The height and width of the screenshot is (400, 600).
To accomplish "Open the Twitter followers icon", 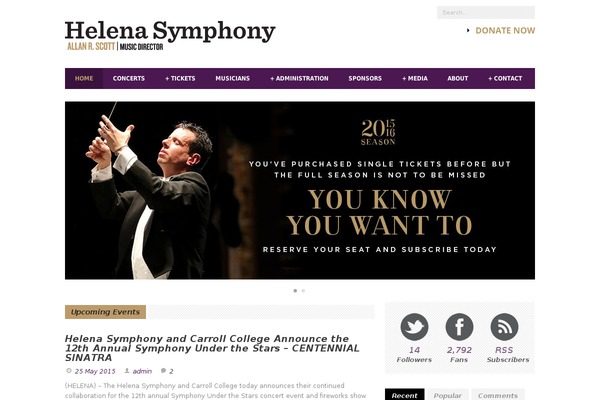I will click(x=414, y=327).
